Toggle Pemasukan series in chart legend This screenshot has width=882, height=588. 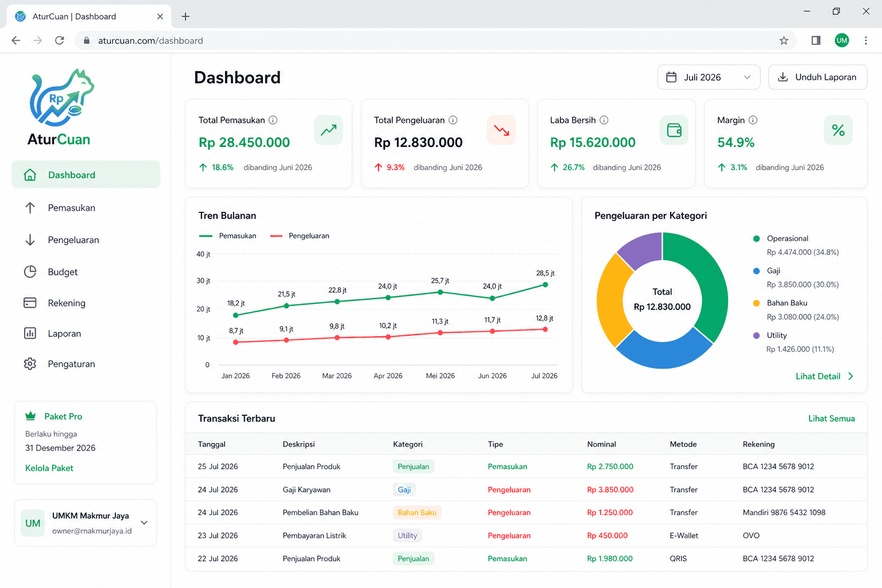pos(227,236)
